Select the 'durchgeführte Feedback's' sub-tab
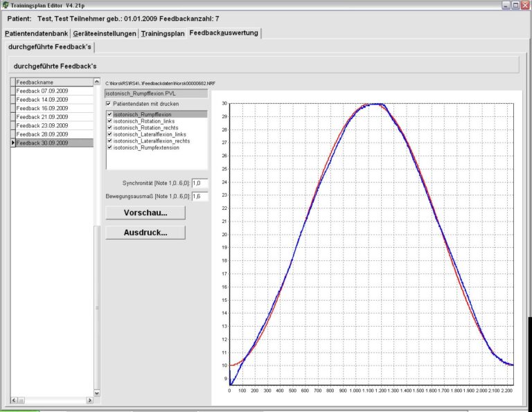The height and width of the screenshot is (412, 532). pos(48,46)
